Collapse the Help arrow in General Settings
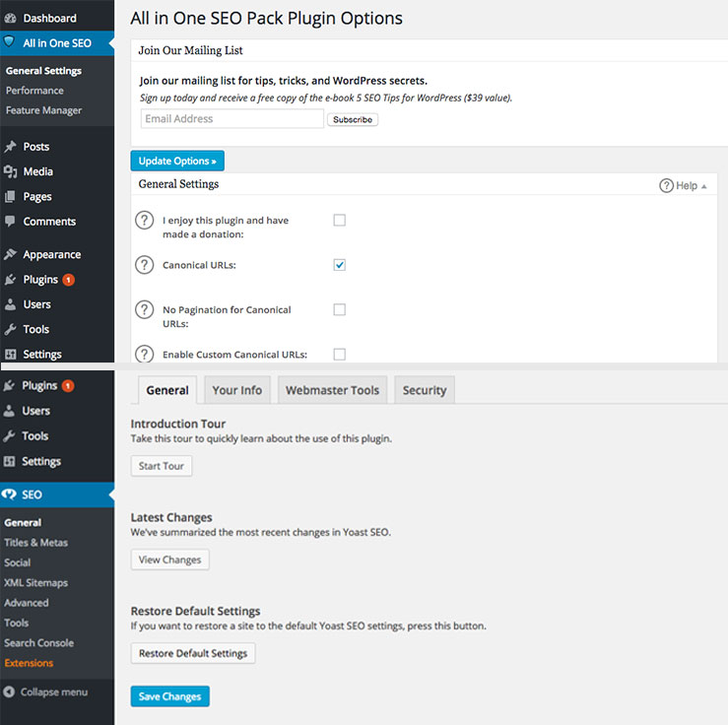The height and width of the screenshot is (725, 728). tap(703, 186)
